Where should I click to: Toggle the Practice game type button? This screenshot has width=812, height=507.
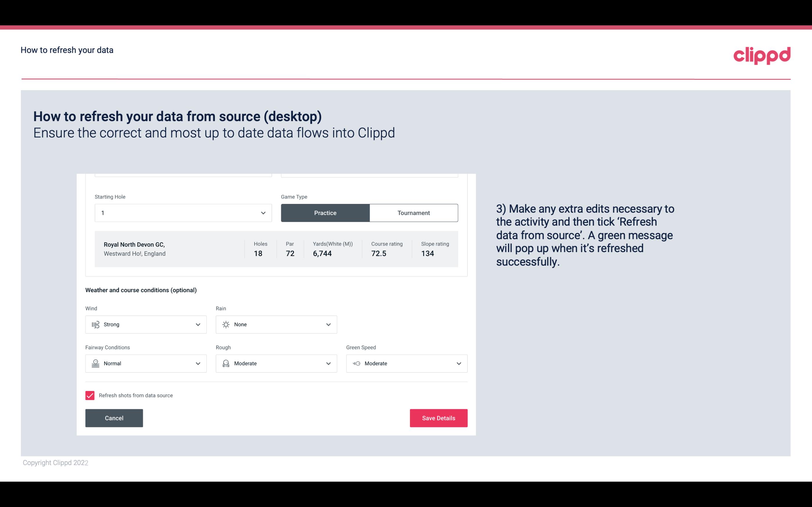(326, 213)
